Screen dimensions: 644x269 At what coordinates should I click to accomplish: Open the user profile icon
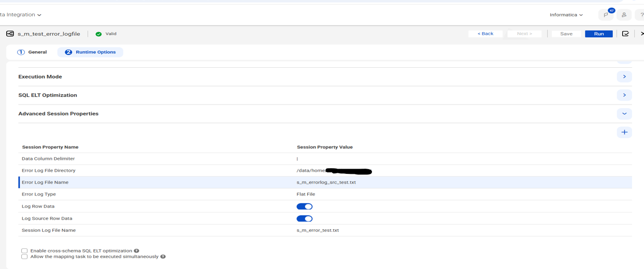pyautogui.click(x=624, y=15)
